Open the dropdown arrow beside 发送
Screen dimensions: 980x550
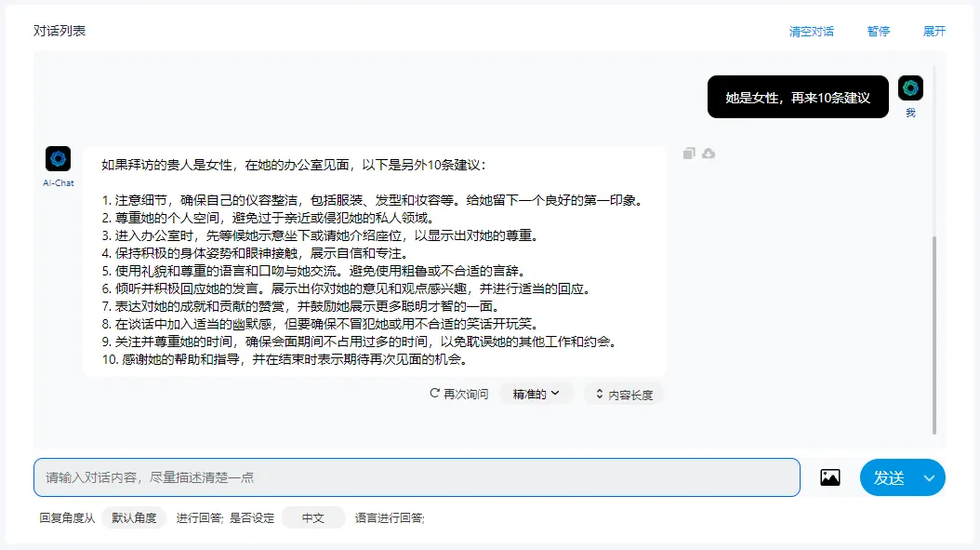coord(929,478)
